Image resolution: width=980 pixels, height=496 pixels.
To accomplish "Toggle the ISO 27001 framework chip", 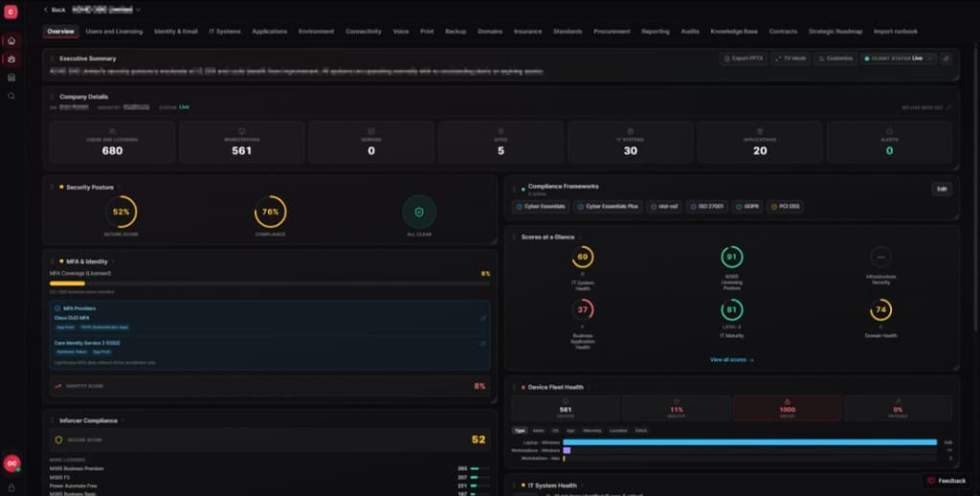I will tap(706, 207).
